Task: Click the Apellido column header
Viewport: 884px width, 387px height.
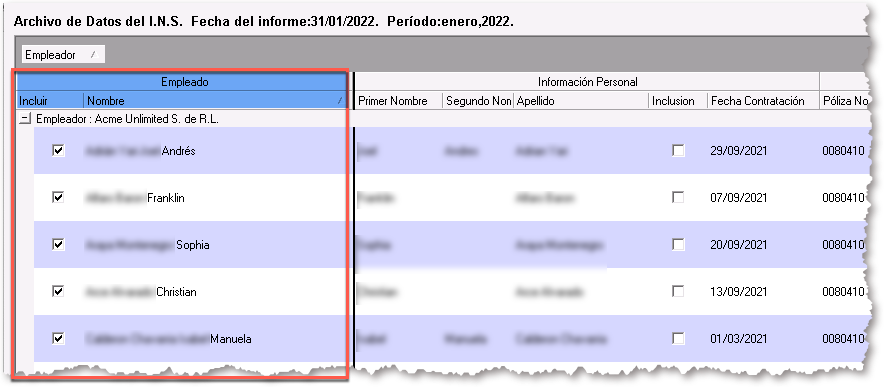Action: click(581, 101)
